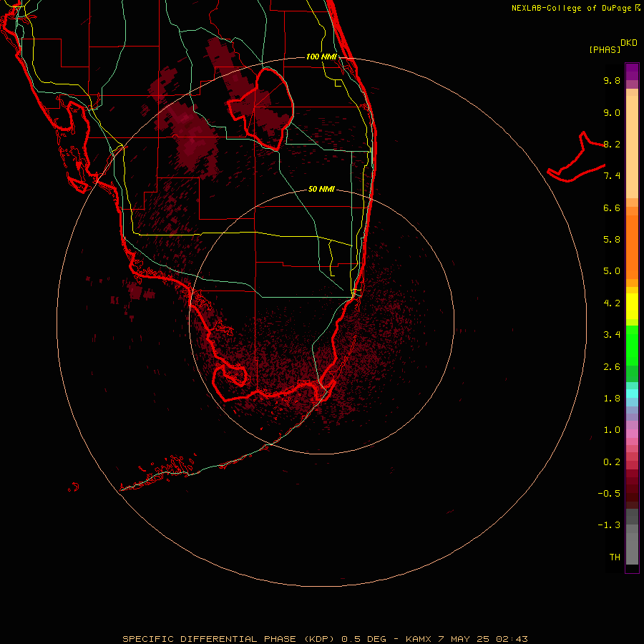Click the -0.5 scale value
The height and width of the screenshot is (644, 644).
pos(609,494)
